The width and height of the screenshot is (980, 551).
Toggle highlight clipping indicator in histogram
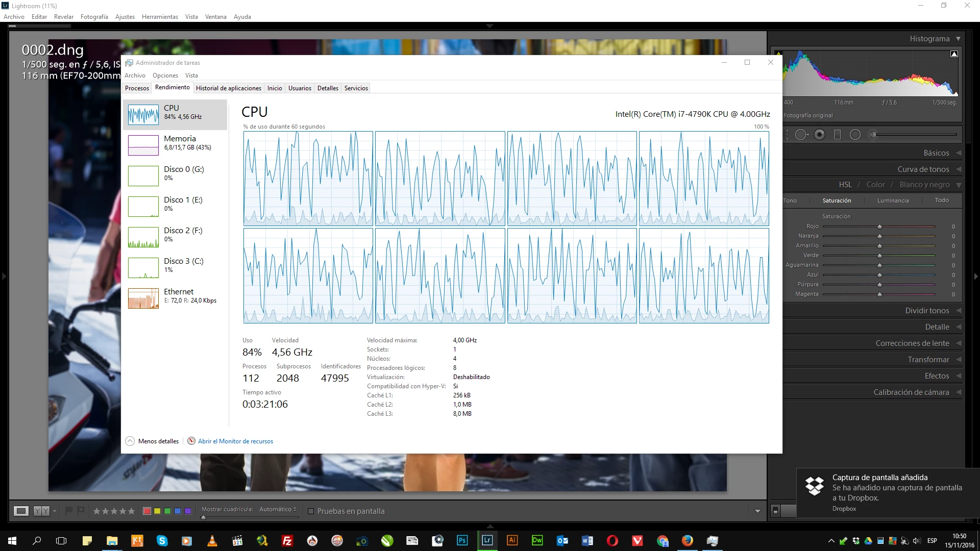click(x=954, y=54)
